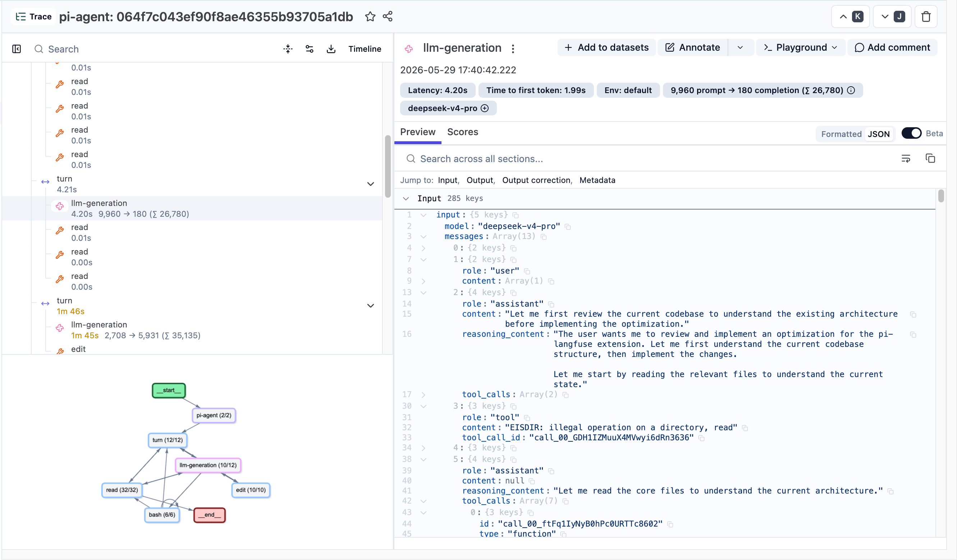
Task: Click the JSON viewer scrollbar thumb
Action: [941, 196]
